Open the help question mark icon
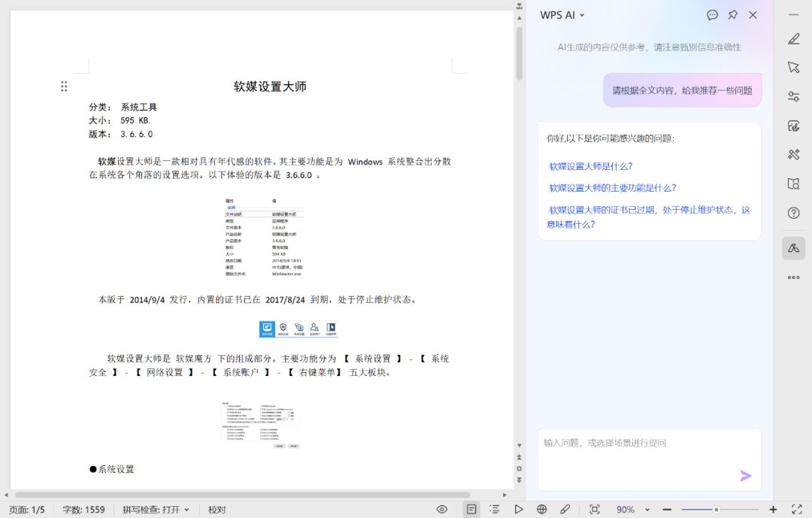This screenshot has width=812, height=518. (x=793, y=213)
